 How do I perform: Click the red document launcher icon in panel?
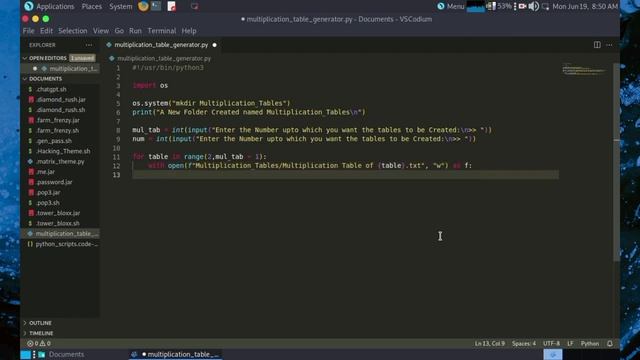tap(172, 6)
